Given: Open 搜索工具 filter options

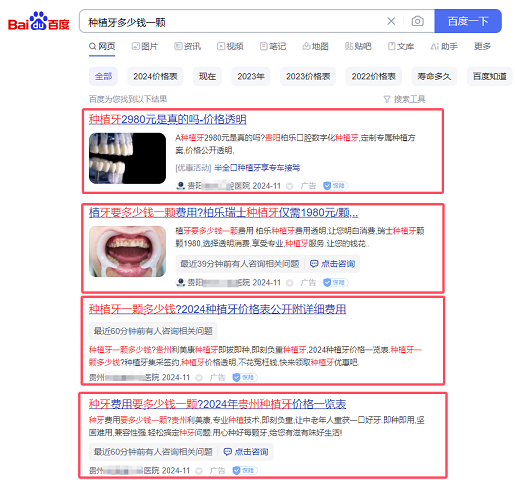Looking at the screenshot, I should (405, 99).
